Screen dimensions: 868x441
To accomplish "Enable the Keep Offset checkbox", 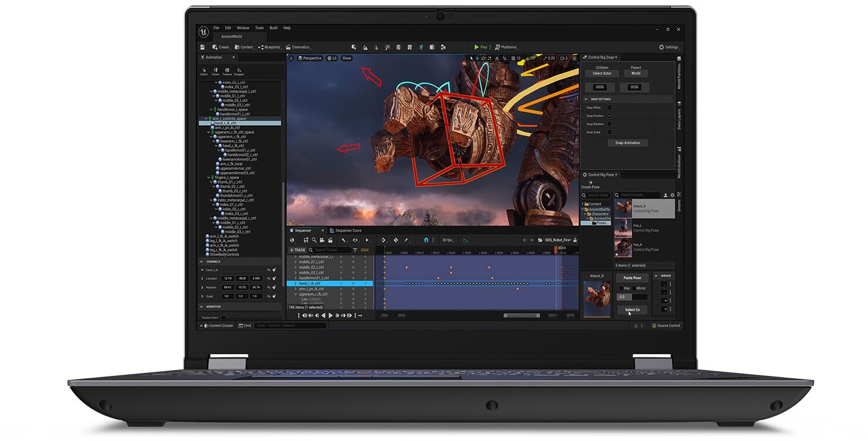I will pos(609,107).
